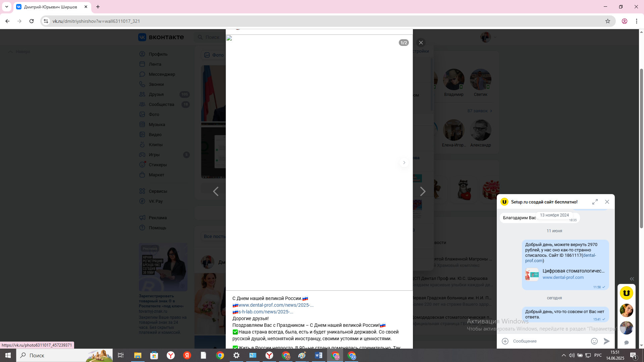Go back in browser history
The image size is (644, 362).
(x=7, y=21)
